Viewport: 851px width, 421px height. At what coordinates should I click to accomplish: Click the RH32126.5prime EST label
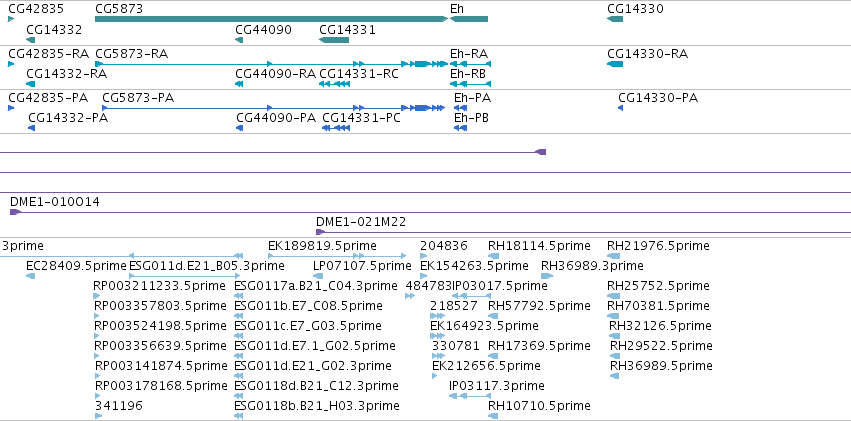(661, 326)
